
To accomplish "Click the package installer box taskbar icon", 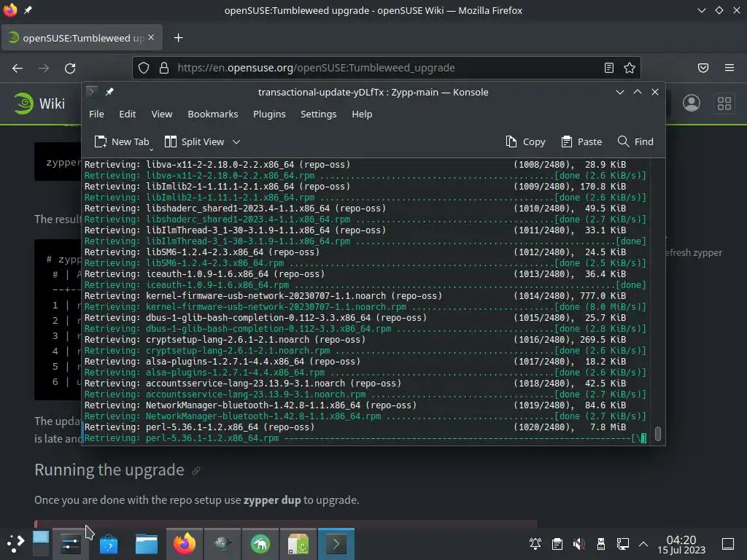I will 298,544.
